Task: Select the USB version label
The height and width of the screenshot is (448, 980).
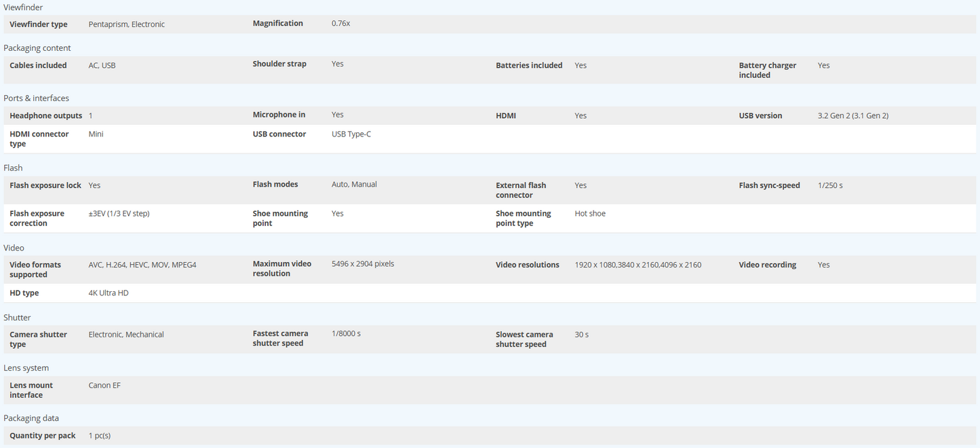Action: tap(760, 116)
